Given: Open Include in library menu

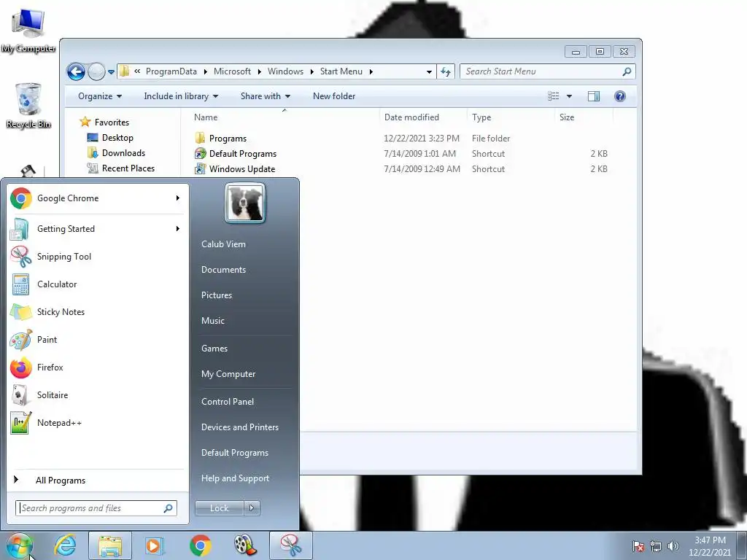Looking at the screenshot, I should pos(181,96).
